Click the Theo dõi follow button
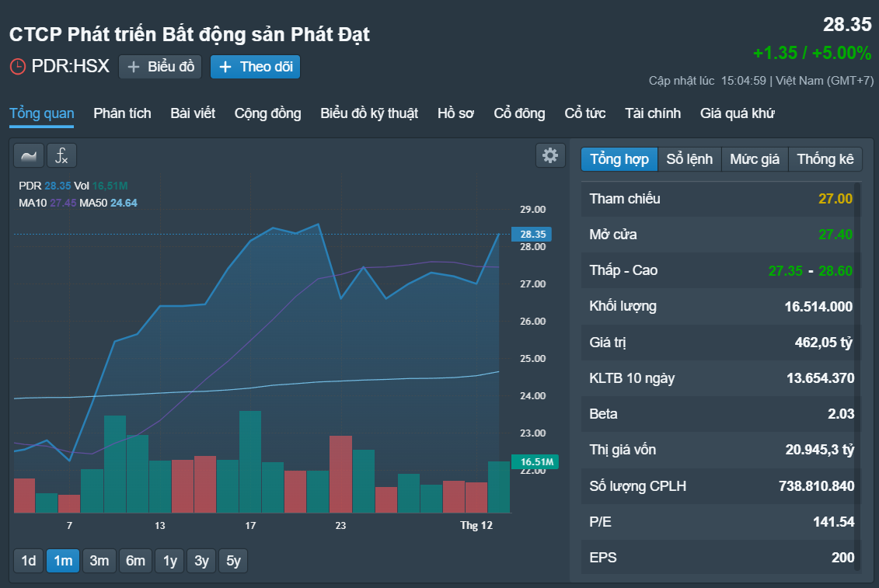This screenshot has height=588, width=879. tap(255, 67)
